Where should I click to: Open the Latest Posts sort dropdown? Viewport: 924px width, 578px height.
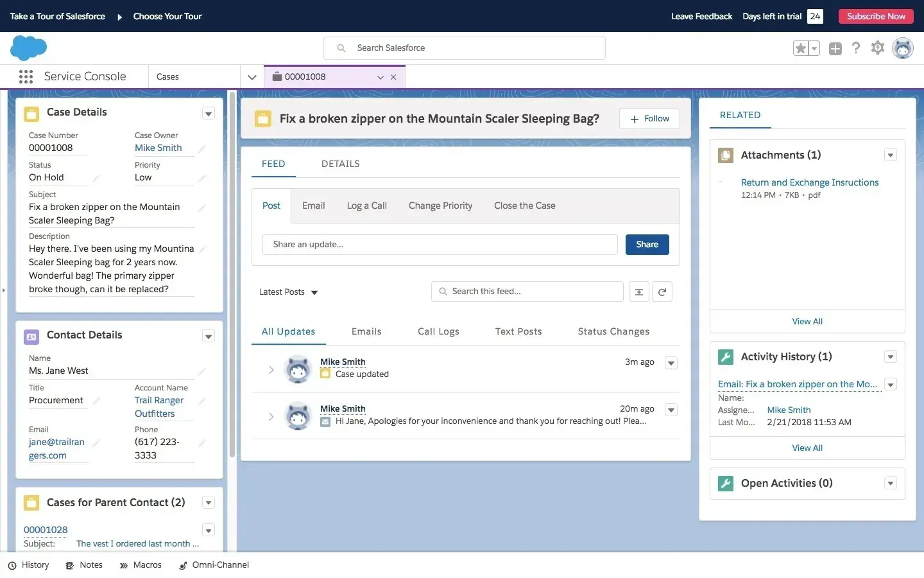point(287,292)
